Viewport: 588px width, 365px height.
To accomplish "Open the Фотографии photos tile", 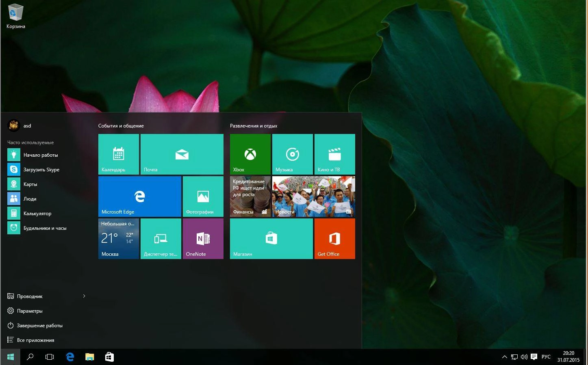I will 203,197.
